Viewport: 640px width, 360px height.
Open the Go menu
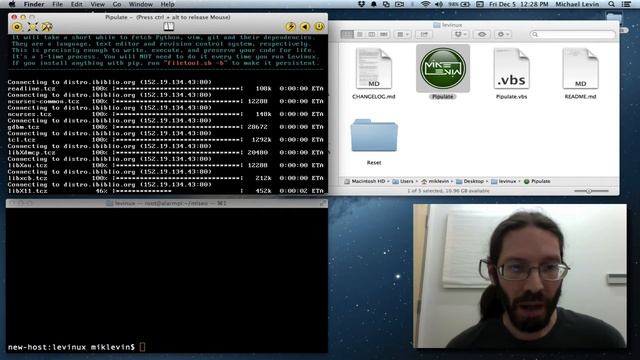[117, 4]
